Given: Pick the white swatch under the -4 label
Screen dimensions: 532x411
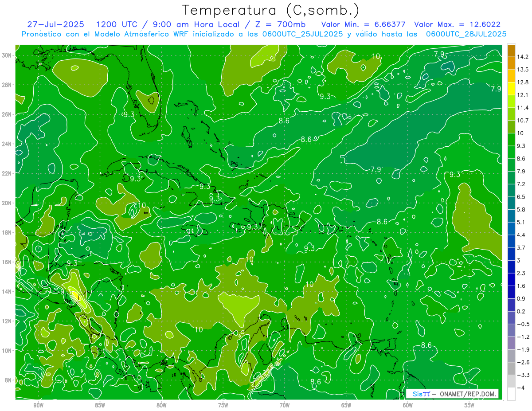Looking at the screenshot, I should pos(511,394).
